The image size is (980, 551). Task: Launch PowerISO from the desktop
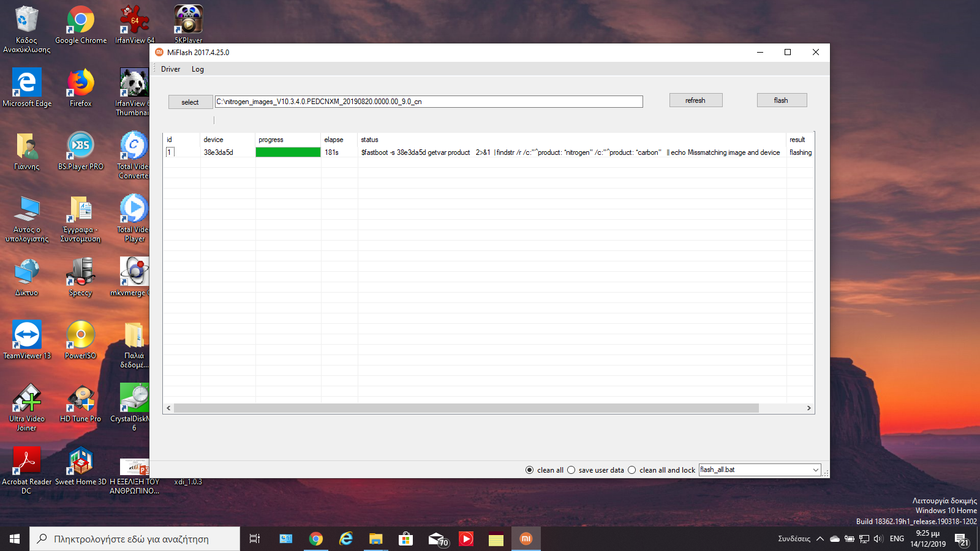pyautogui.click(x=81, y=340)
